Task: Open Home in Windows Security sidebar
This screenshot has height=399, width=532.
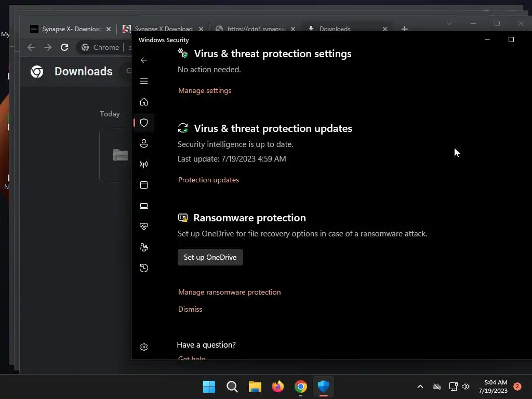Action: (x=144, y=102)
